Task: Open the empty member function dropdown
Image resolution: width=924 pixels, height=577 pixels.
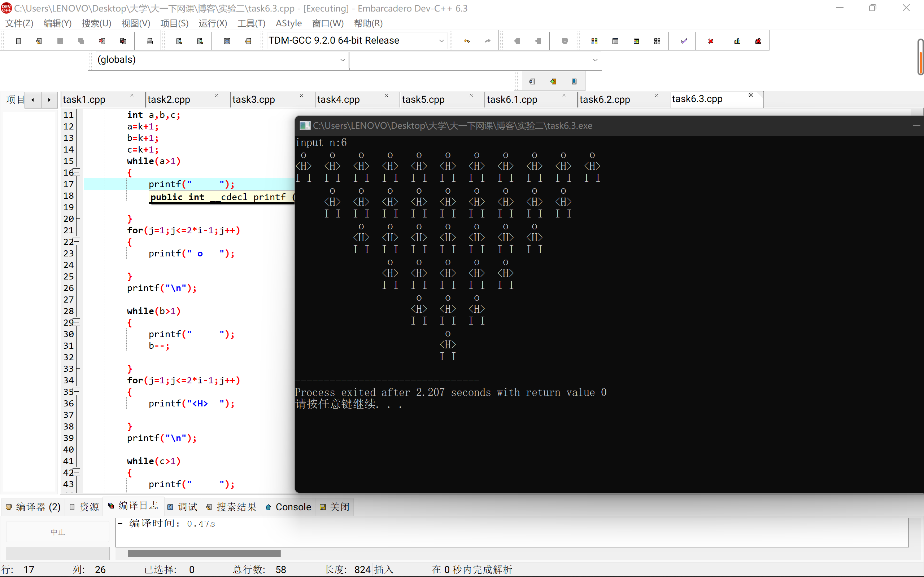Action: coord(594,60)
